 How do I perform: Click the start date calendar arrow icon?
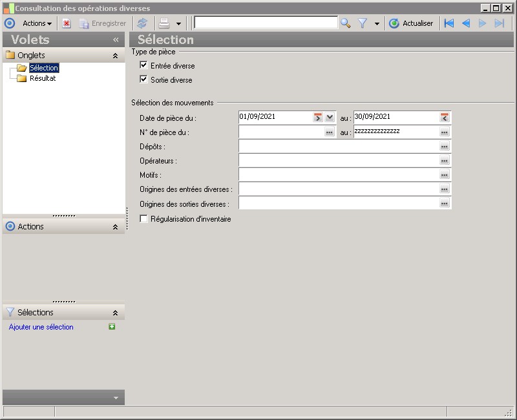[318, 117]
